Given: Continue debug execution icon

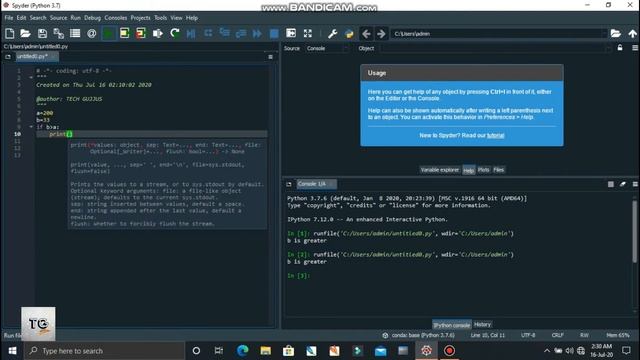Looking at the screenshot, I should [x=257, y=33].
